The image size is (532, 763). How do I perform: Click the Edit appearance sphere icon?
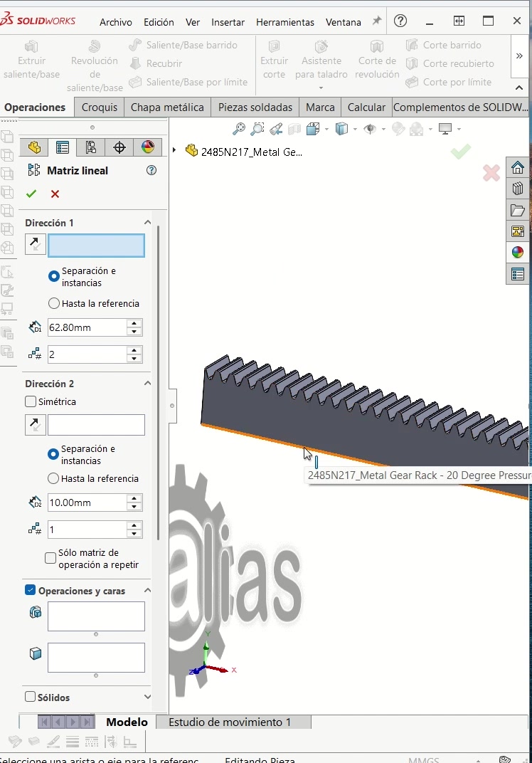pos(398,128)
